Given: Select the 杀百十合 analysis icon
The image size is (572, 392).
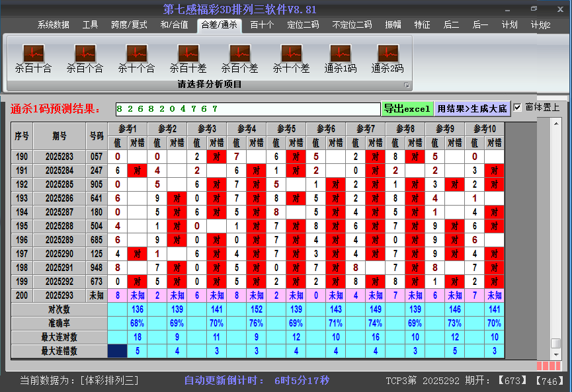Looking at the screenshot, I should 33,53.
